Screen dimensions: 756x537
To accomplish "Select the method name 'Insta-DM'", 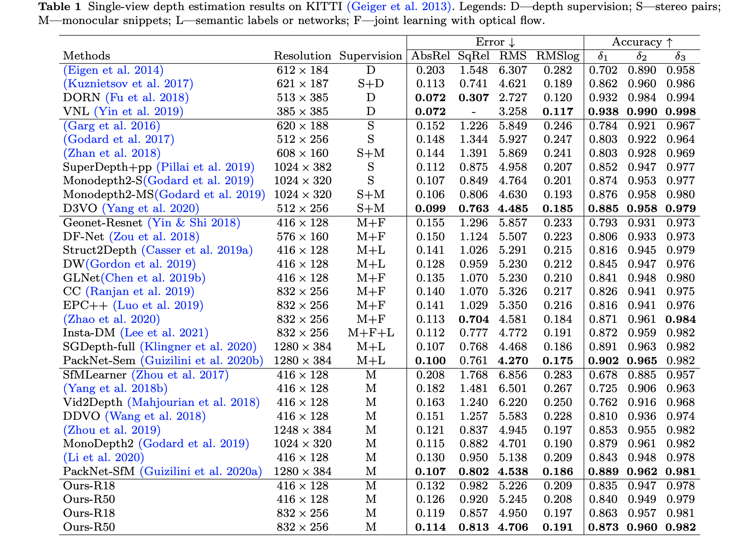I will click(89, 333).
